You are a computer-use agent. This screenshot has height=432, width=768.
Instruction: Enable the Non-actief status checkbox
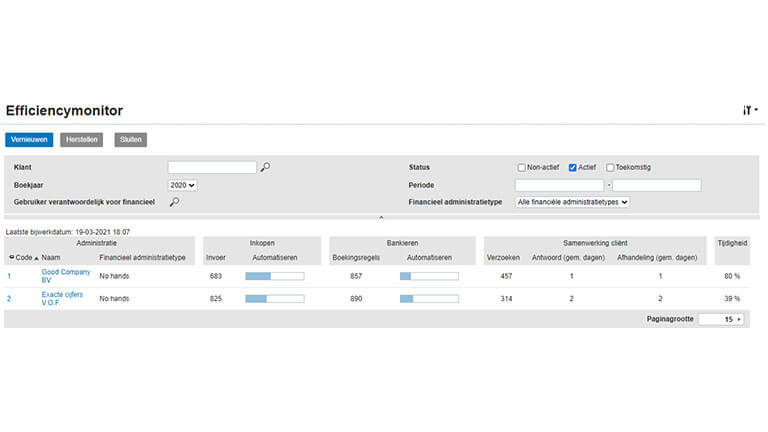pyautogui.click(x=521, y=167)
